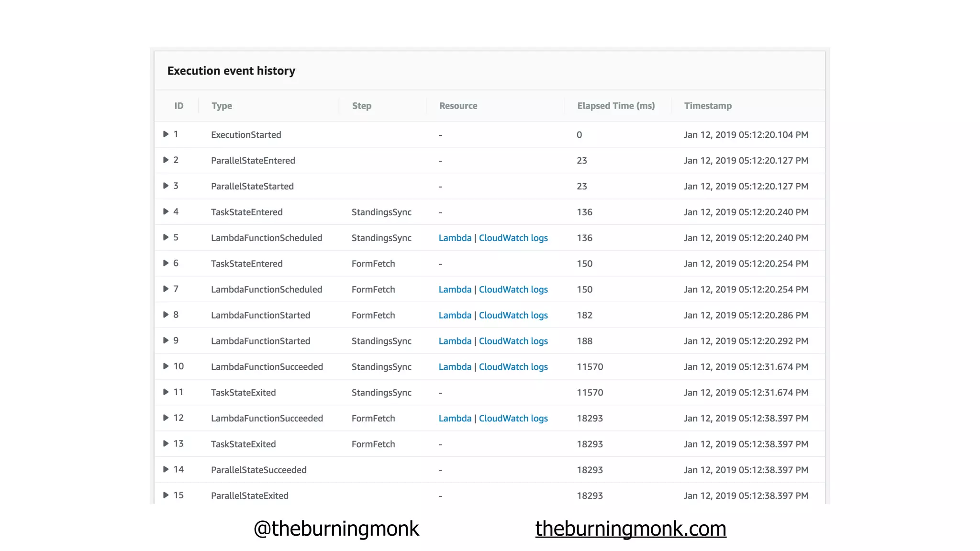The image size is (980, 551).
Task: Expand event 7 LambdaFunctionScheduled FormFetch
Action: (x=166, y=289)
